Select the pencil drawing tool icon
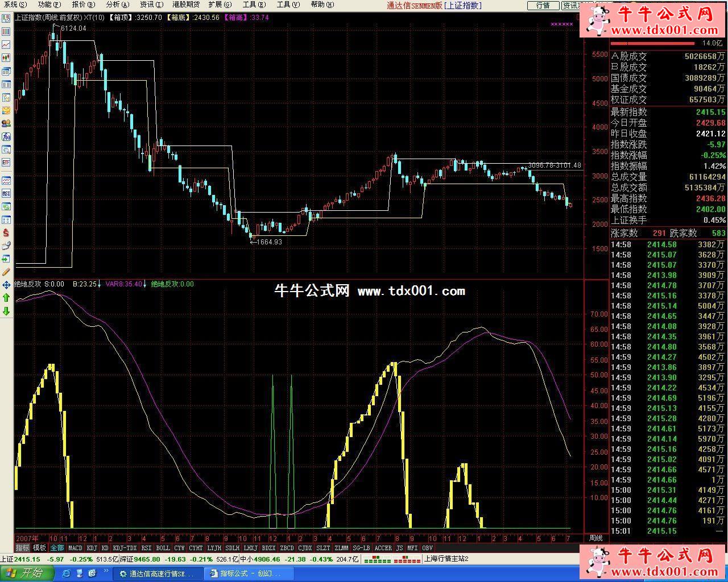 (6, 272)
